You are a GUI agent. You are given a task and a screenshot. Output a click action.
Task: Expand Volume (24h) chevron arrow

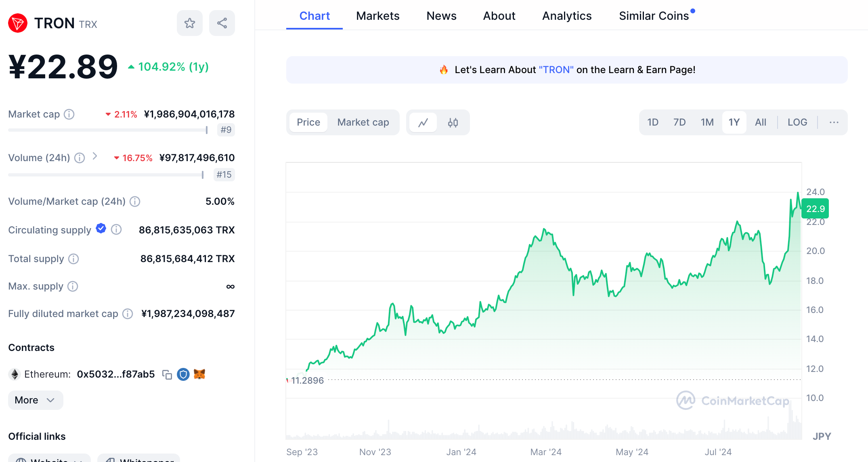[x=95, y=156]
